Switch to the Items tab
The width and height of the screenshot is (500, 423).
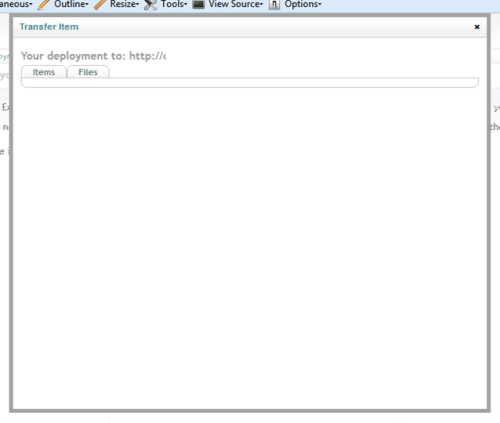click(44, 72)
